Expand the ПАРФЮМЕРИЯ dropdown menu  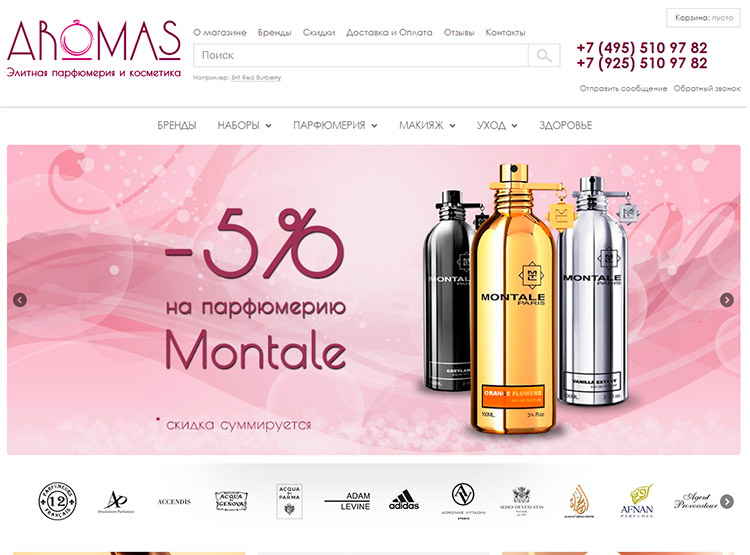click(x=335, y=125)
